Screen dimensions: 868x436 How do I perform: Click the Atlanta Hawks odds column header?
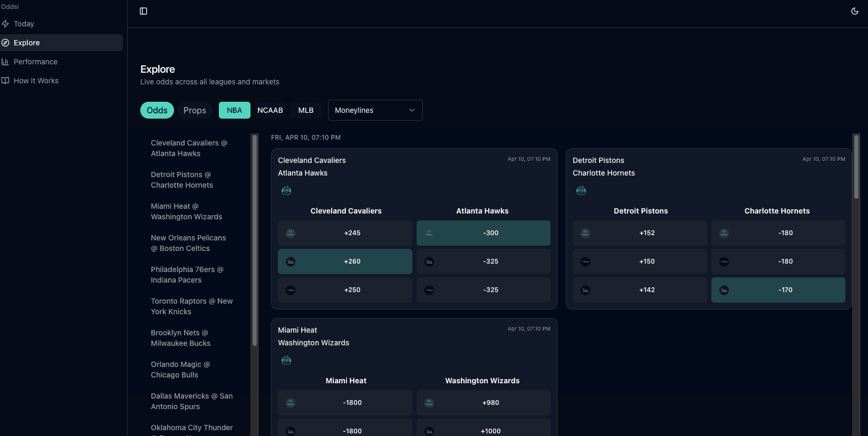click(x=483, y=211)
